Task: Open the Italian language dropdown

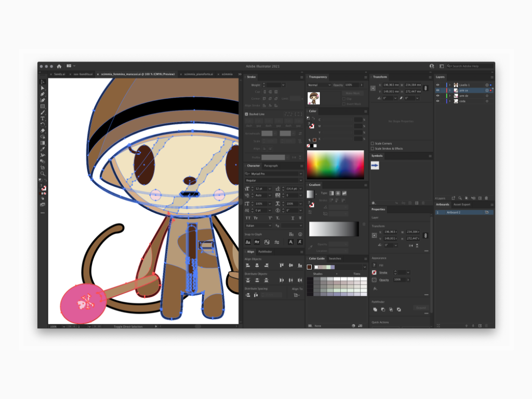Action: (x=258, y=225)
